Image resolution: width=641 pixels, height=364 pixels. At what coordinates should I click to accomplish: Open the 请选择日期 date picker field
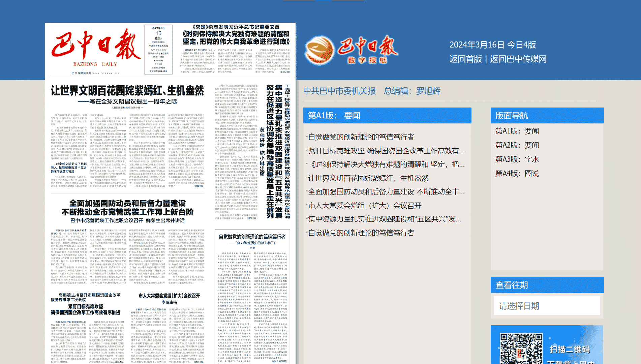[x=547, y=306]
